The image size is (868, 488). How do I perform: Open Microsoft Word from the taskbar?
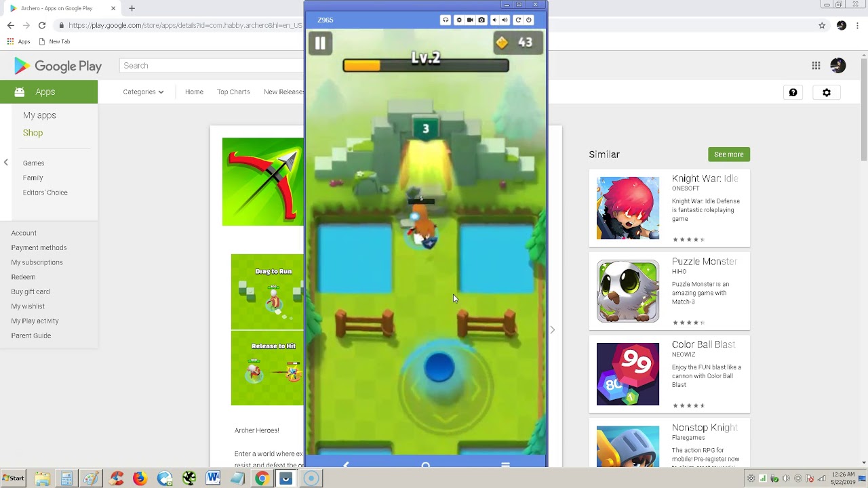pos(213,479)
